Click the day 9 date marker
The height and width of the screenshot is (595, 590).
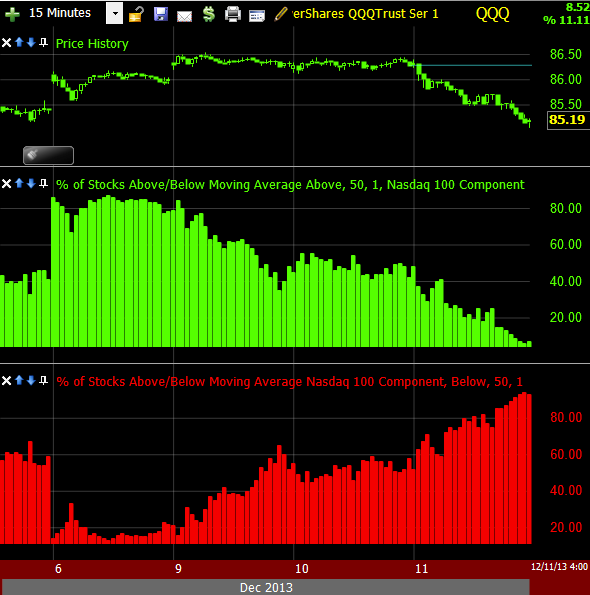178,568
